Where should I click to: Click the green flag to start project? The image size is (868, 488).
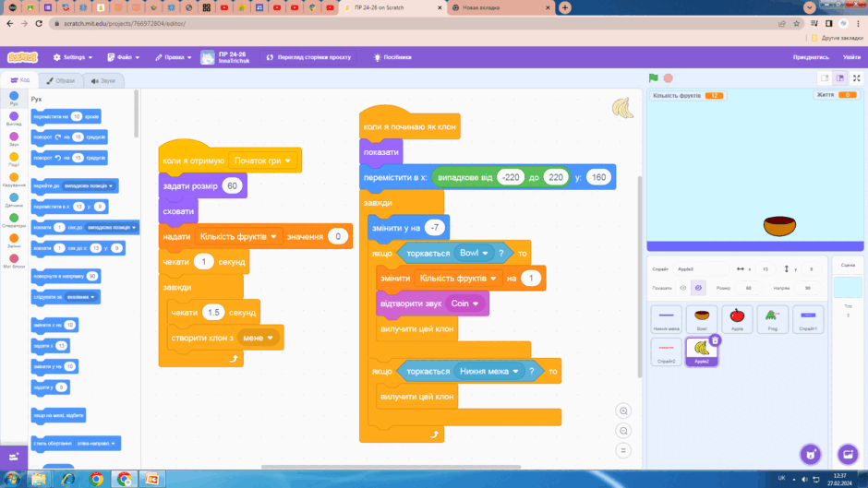click(653, 78)
